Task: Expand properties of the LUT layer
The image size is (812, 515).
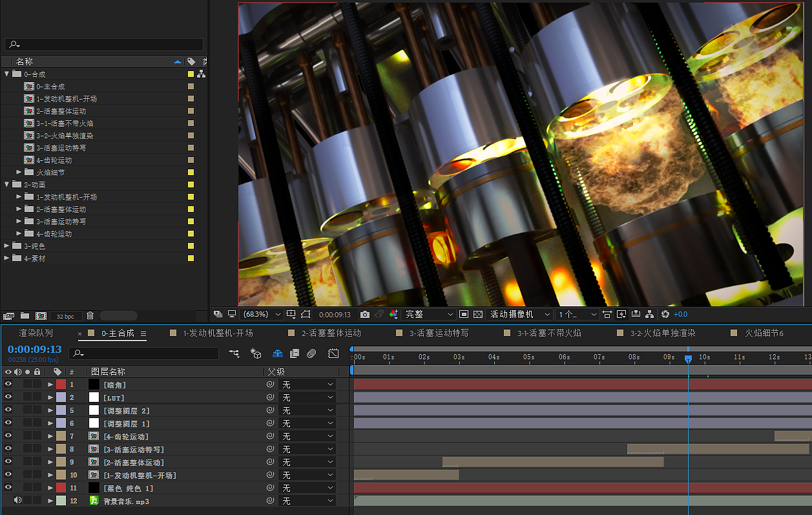Action: pos(50,397)
